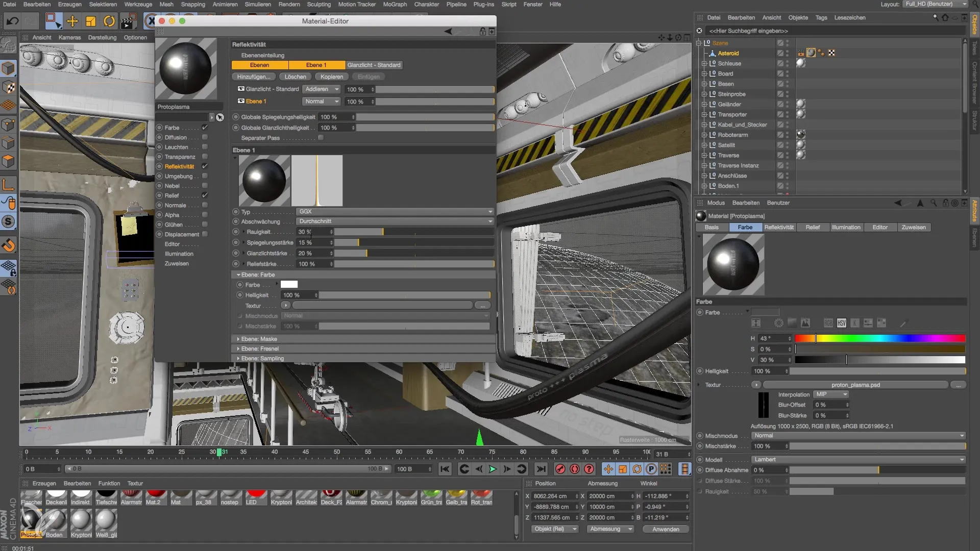
Task: Jump to the animation end frame
Action: click(x=541, y=469)
